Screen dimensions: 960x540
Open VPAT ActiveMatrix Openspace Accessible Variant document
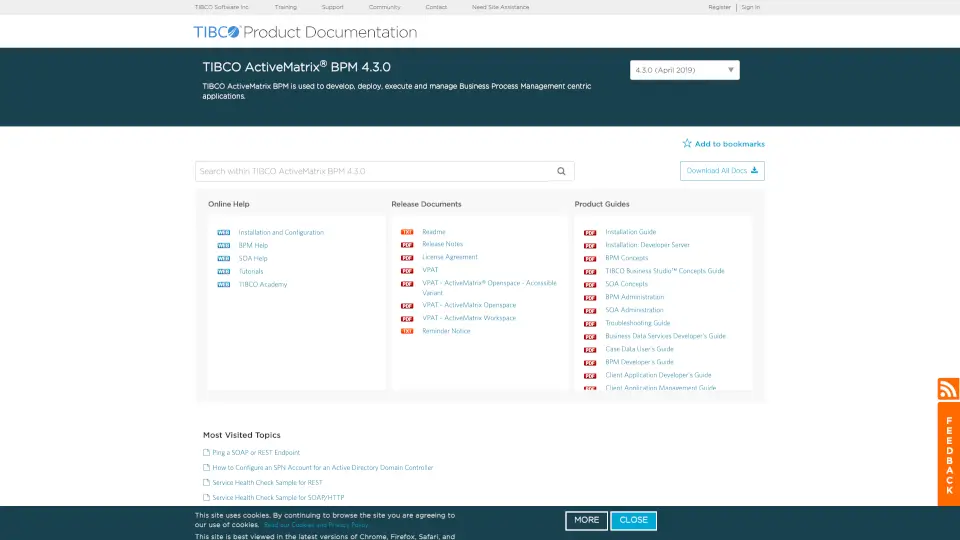[489, 288]
